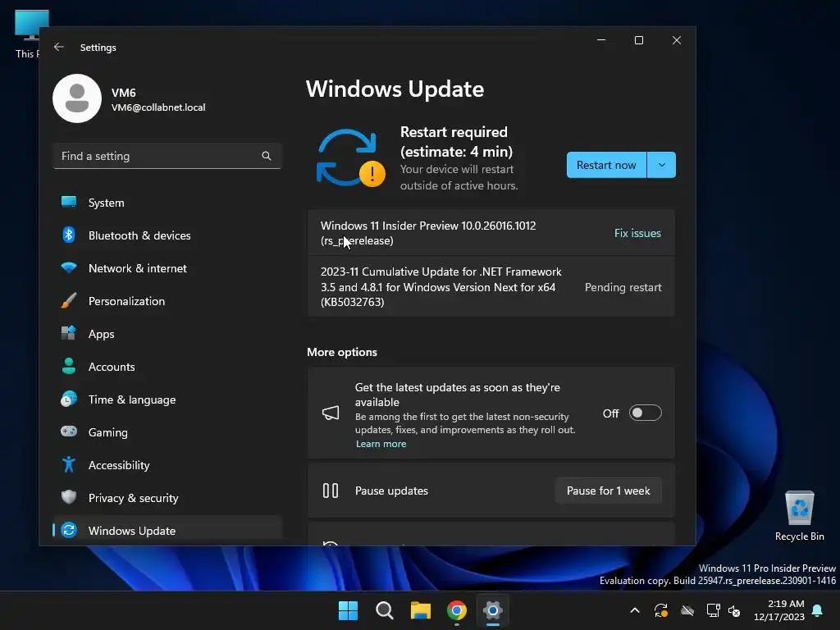Click the large update status sync icon
Viewport: 840px width, 630px height.
tap(351, 158)
